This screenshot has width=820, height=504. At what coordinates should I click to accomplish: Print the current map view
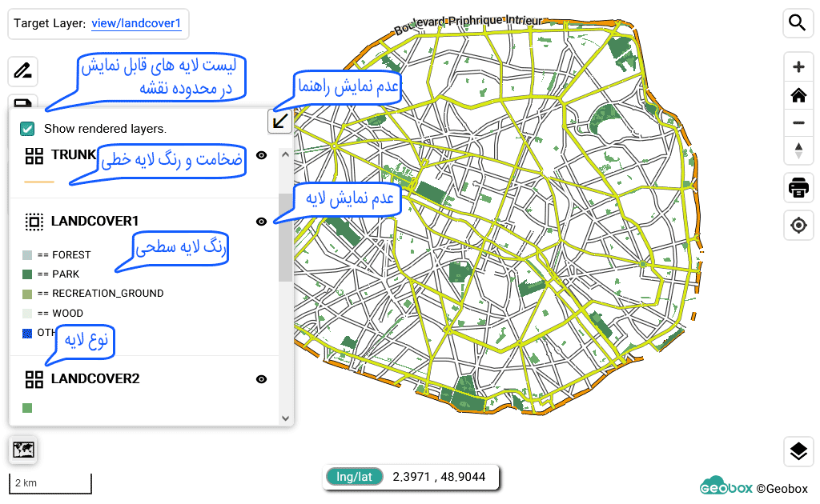click(798, 188)
